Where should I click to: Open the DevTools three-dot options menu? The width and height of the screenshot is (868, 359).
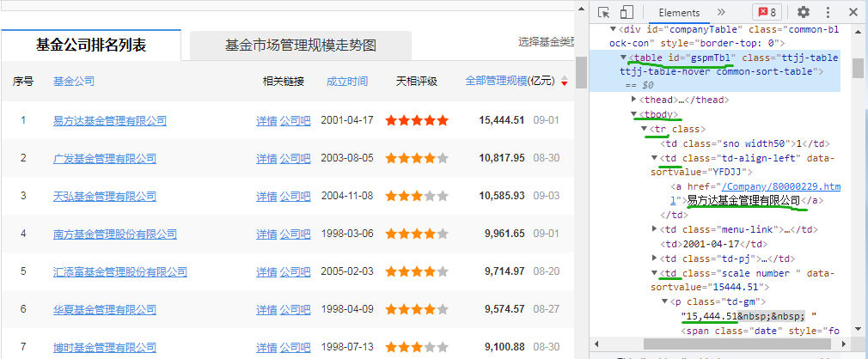tap(828, 12)
